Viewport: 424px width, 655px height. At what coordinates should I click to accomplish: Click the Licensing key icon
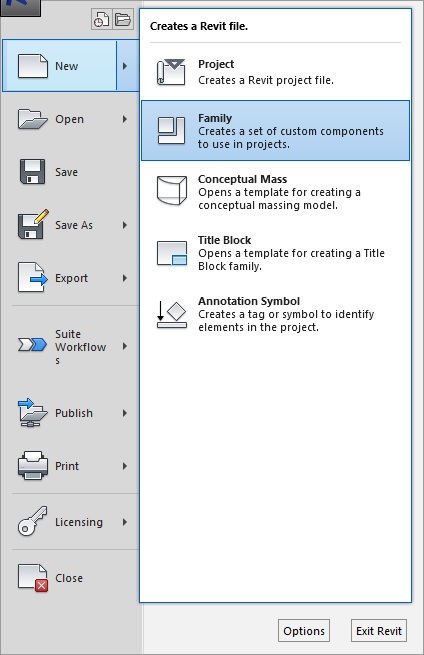coord(33,521)
